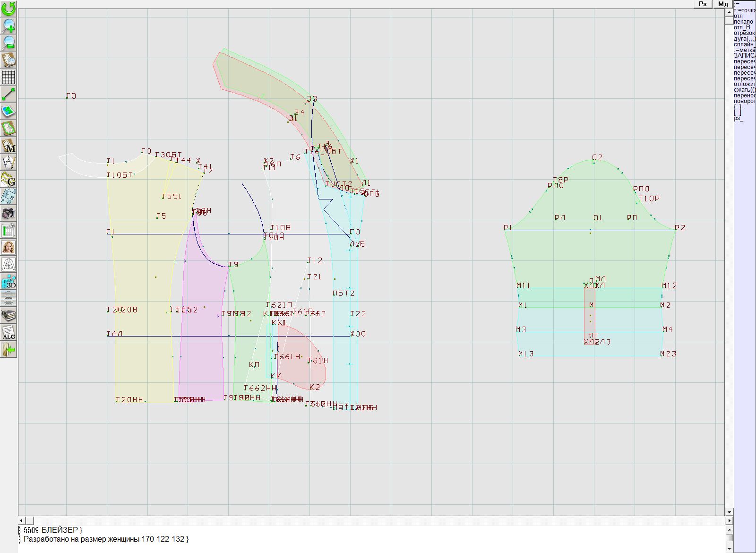Open the ALG algorithm document icon
This screenshot has height=553, width=756.
pos(9,333)
